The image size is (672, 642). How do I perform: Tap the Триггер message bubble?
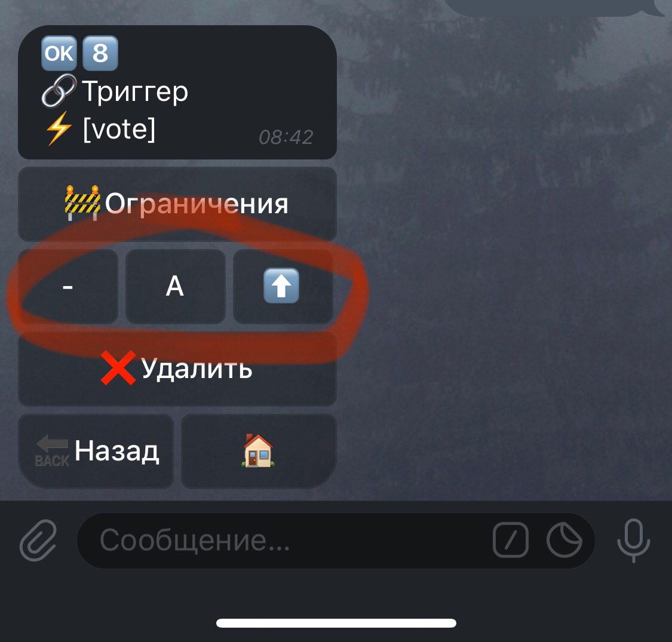(x=177, y=92)
